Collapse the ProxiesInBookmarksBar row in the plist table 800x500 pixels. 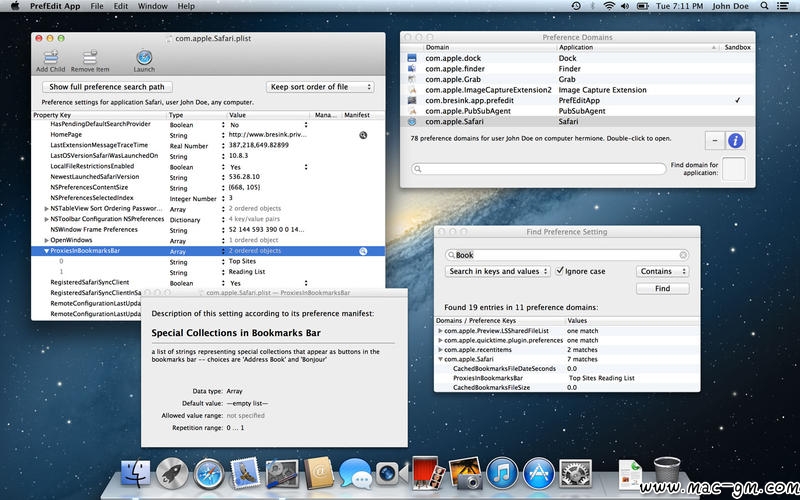coord(46,251)
